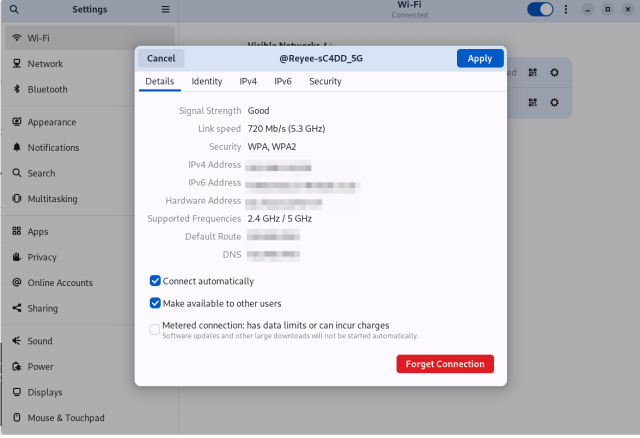Image resolution: width=640 pixels, height=438 pixels.
Task: Click the search icon in Settings header
Action: tap(14, 9)
